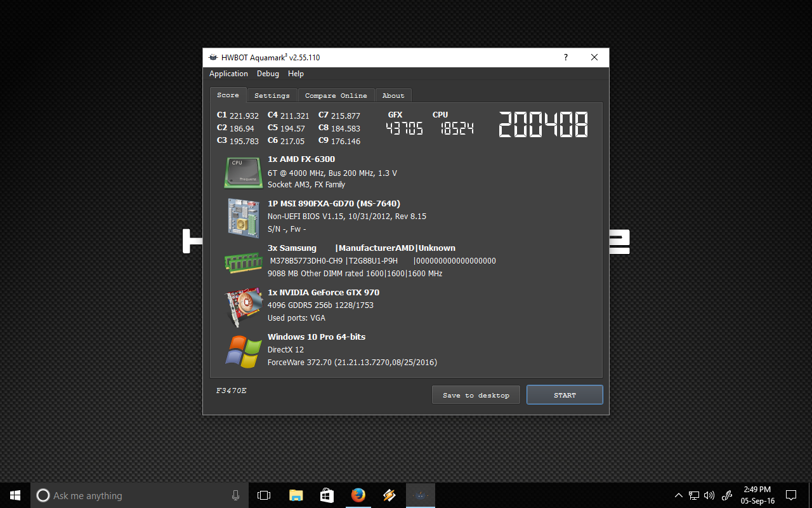Click the active Aquamark taskbar icon
812x508 pixels.
coord(420,495)
